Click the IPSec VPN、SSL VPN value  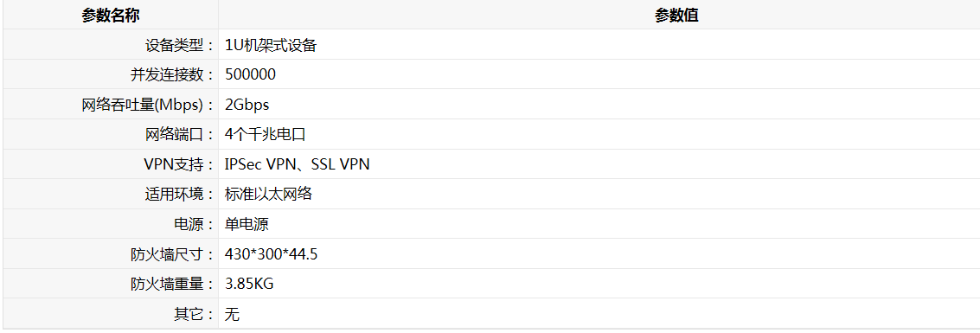[298, 164]
